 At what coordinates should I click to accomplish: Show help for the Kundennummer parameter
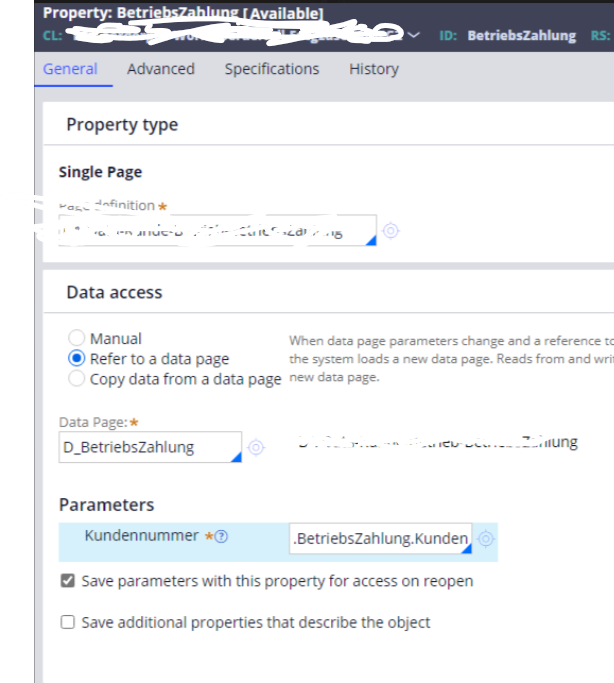[221, 536]
